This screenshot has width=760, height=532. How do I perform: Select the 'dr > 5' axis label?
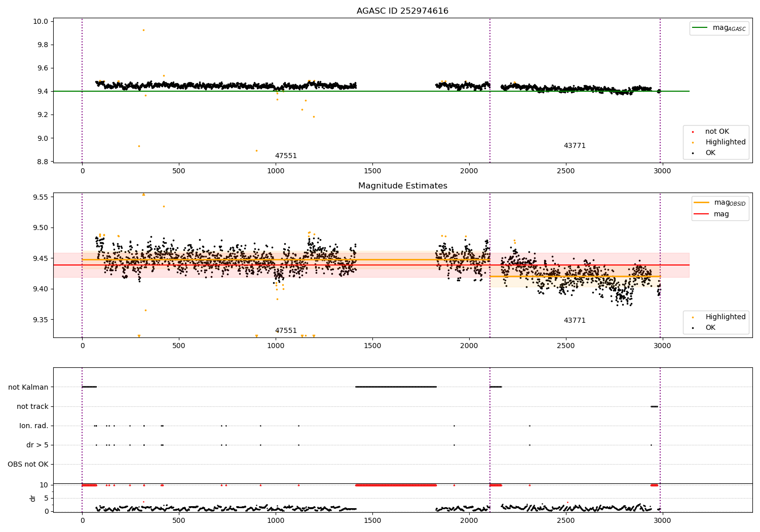click(x=37, y=445)
